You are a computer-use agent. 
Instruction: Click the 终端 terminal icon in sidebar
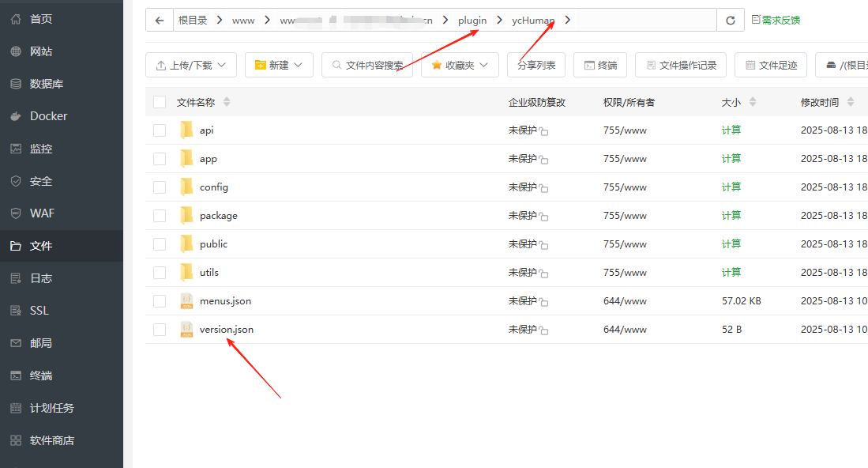(16, 376)
